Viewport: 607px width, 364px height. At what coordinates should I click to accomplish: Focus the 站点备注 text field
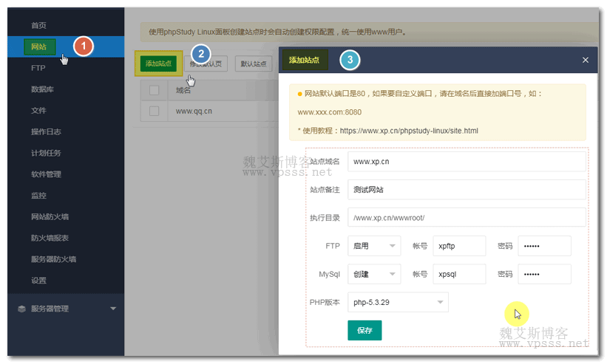tap(466, 190)
